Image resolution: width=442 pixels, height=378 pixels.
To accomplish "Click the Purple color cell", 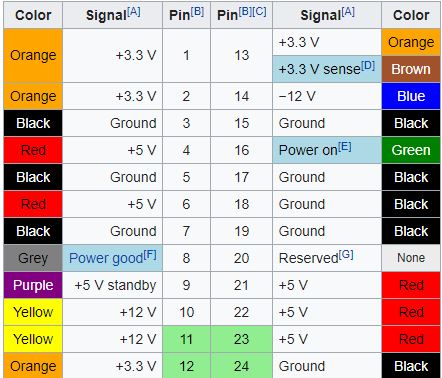I will pos(33,285).
